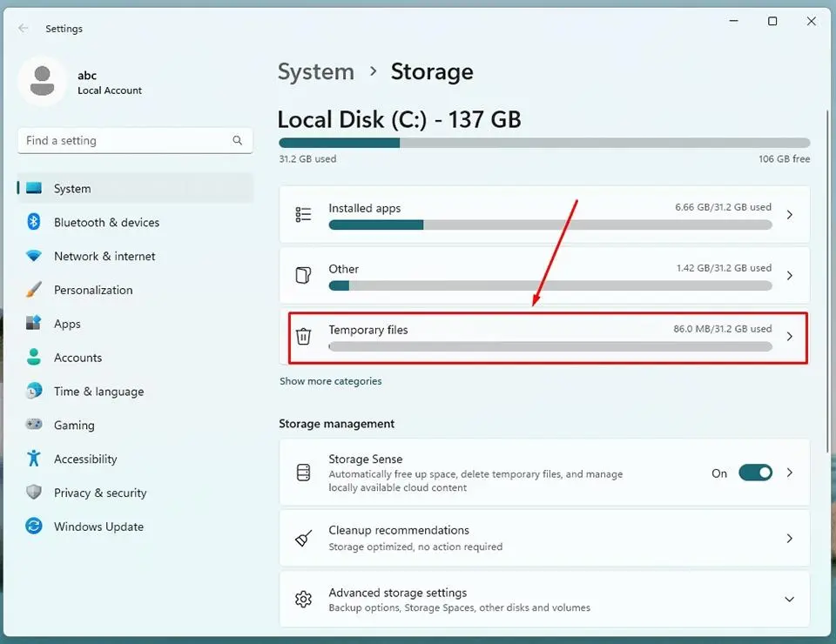Screen dimensions: 836x644
Task: Click System in the breadcrumb
Action: [315, 72]
